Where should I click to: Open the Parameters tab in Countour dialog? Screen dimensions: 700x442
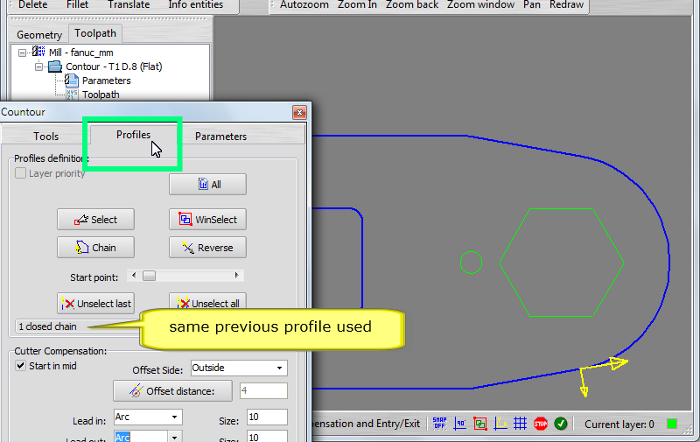[x=221, y=136]
